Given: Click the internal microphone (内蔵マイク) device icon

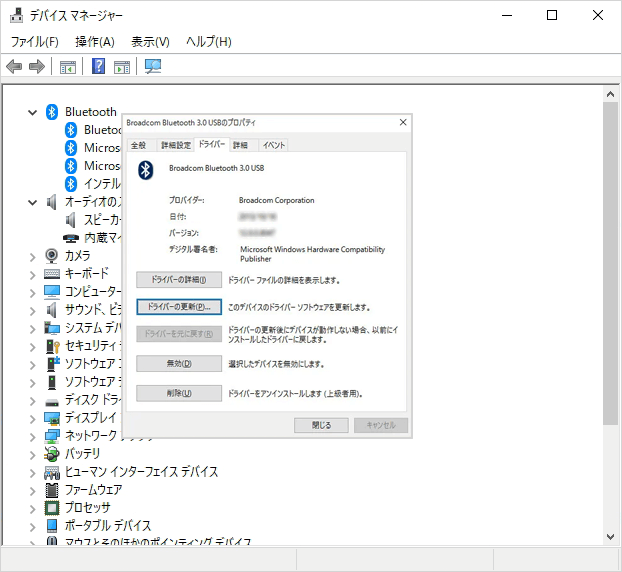Looking at the screenshot, I should (71, 238).
